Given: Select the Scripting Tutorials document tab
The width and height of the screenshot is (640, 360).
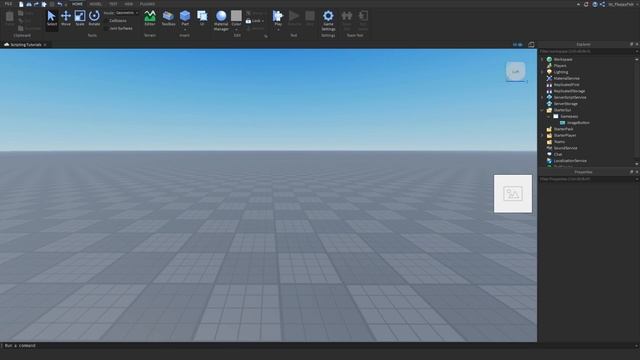Looking at the screenshot, I should point(25,44).
